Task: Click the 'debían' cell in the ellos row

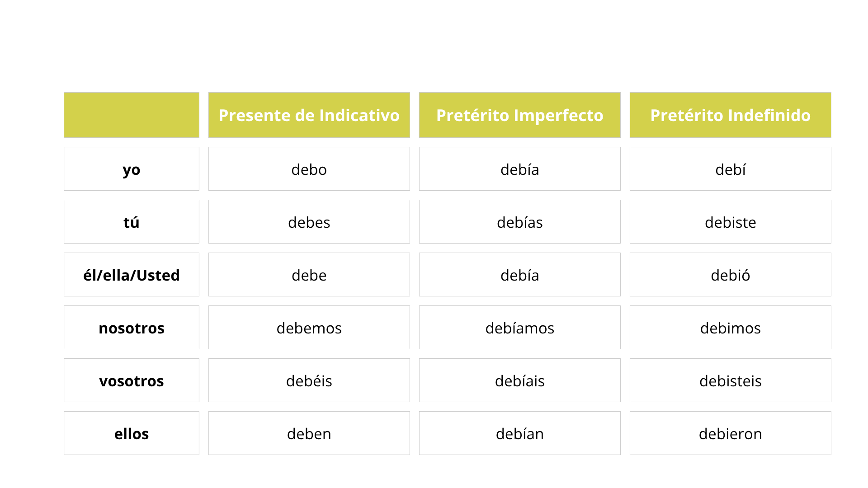Action: tap(519, 433)
